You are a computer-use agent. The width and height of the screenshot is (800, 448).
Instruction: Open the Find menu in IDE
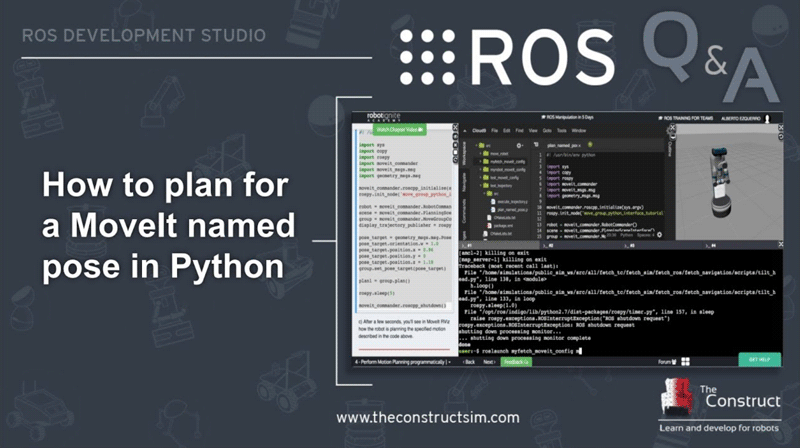519,131
